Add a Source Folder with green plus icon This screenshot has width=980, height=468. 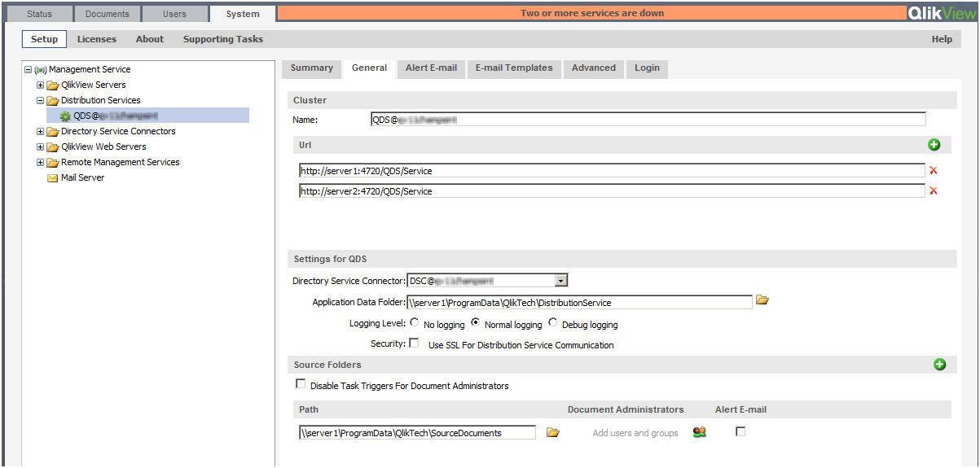click(939, 365)
